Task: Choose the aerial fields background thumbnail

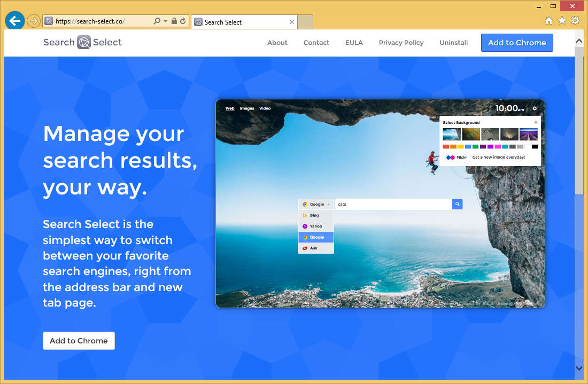Action: [471, 134]
